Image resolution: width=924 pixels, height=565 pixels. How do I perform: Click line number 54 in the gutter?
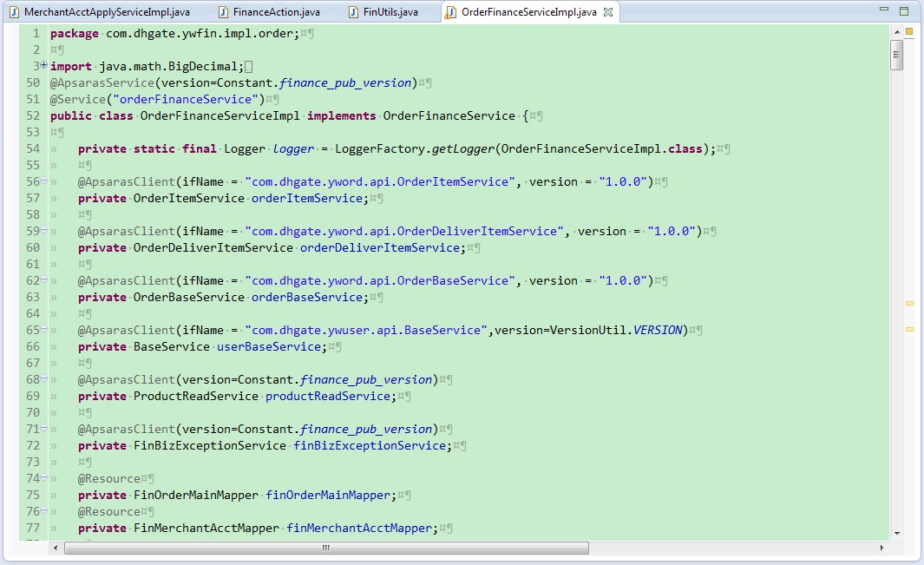pyautogui.click(x=33, y=148)
